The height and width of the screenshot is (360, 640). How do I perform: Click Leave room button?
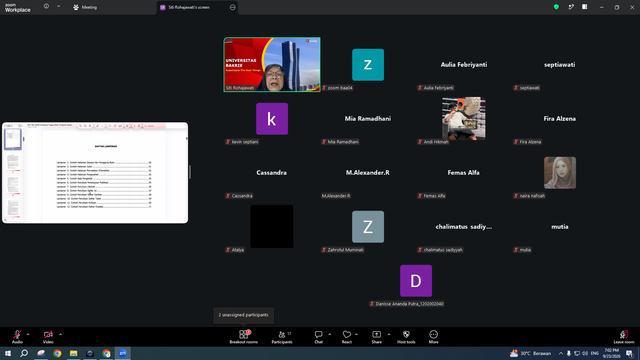tap(624, 337)
